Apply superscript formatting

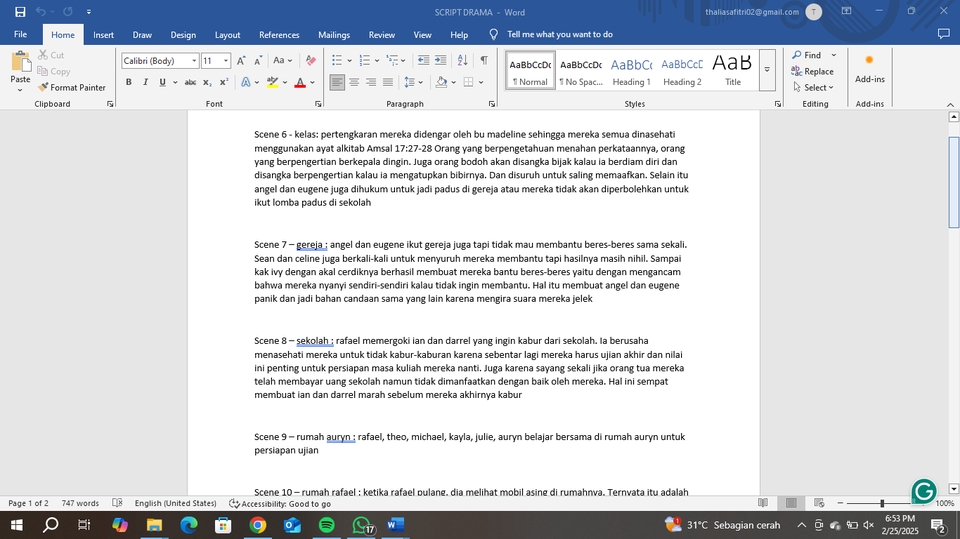pos(224,82)
